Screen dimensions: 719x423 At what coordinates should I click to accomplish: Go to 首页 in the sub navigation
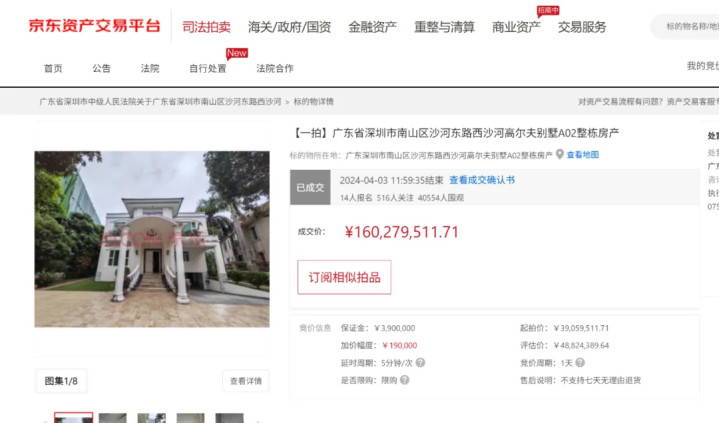click(53, 68)
